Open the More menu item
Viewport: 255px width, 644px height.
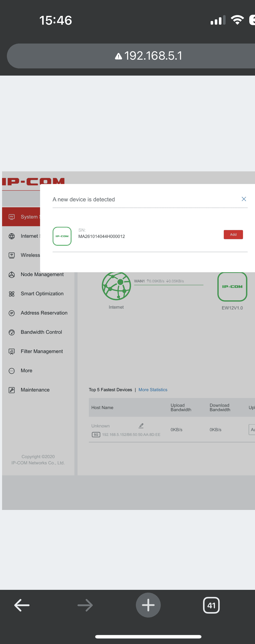[x=38, y=371]
